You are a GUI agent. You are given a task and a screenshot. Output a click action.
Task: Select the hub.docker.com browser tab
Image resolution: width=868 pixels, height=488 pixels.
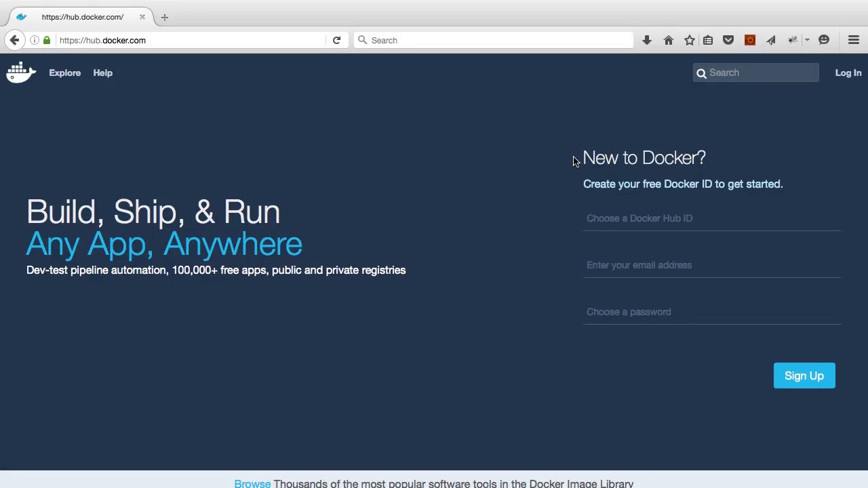(80, 17)
